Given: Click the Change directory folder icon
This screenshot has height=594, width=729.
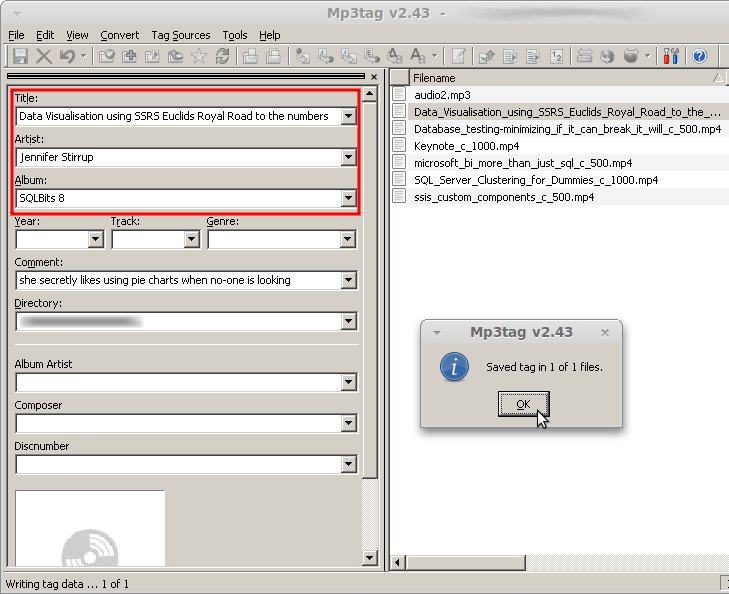Looking at the screenshot, I should [106, 56].
